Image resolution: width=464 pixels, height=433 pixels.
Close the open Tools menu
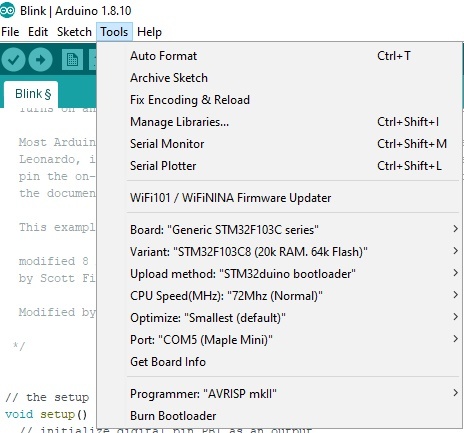click(114, 32)
